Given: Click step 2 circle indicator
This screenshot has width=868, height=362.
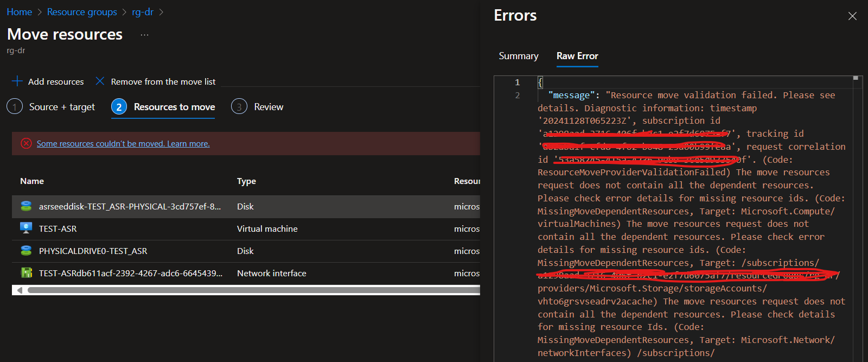Looking at the screenshot, I should coord(119,107).
